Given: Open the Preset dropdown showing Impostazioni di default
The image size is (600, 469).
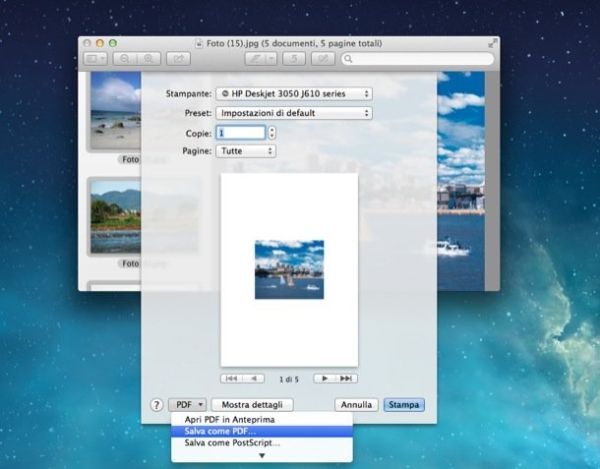Looking at the screenshot, I should pyautogui.click(x=294, y=113).
